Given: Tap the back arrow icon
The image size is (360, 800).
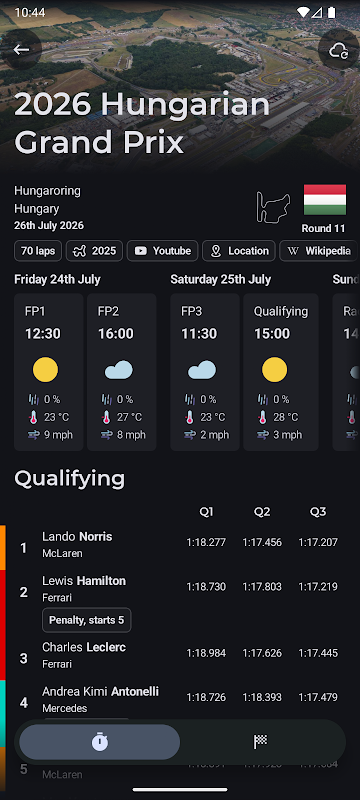Looking at the screenshot, I should [21, 49].
